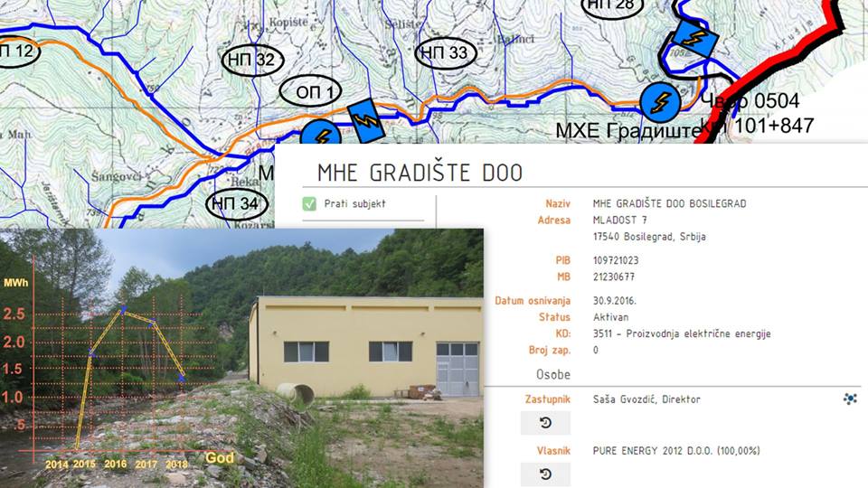868x488 pixels.
Task: Click the 2016 peak point on chart
Action: tap(123, 309)
